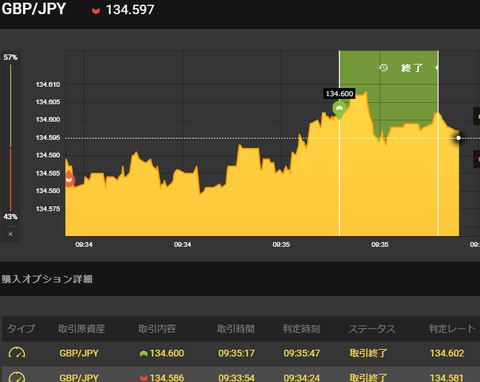The width and height of the screenshot is (480, 382).
Task: Click the GBP/JPY pair title at top
Action: (34, 9)
